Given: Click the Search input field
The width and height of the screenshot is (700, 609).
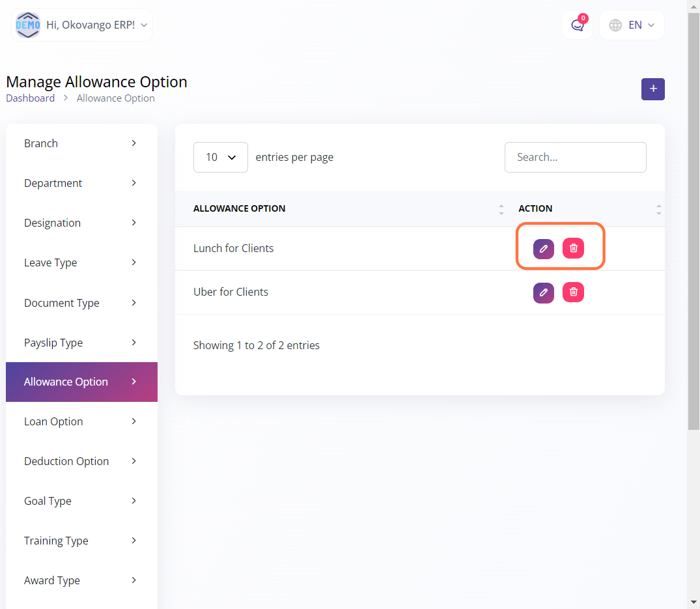Looking at the screenshot, I should pos(575,157).
